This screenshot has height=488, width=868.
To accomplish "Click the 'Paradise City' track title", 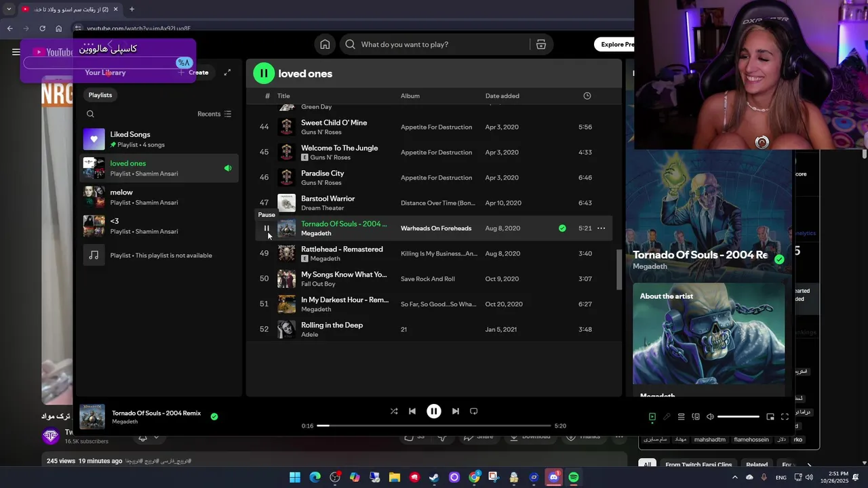I will tap(323, 173).
